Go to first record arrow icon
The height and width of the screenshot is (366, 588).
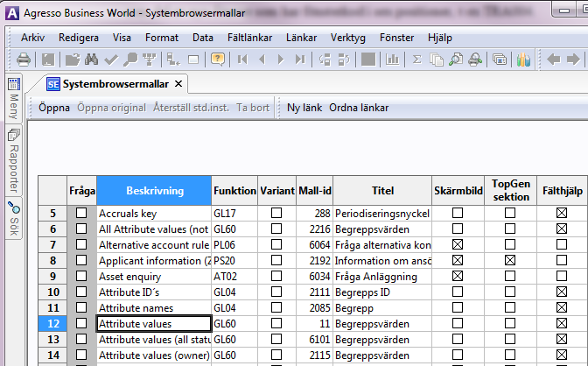tap(242, 60)
